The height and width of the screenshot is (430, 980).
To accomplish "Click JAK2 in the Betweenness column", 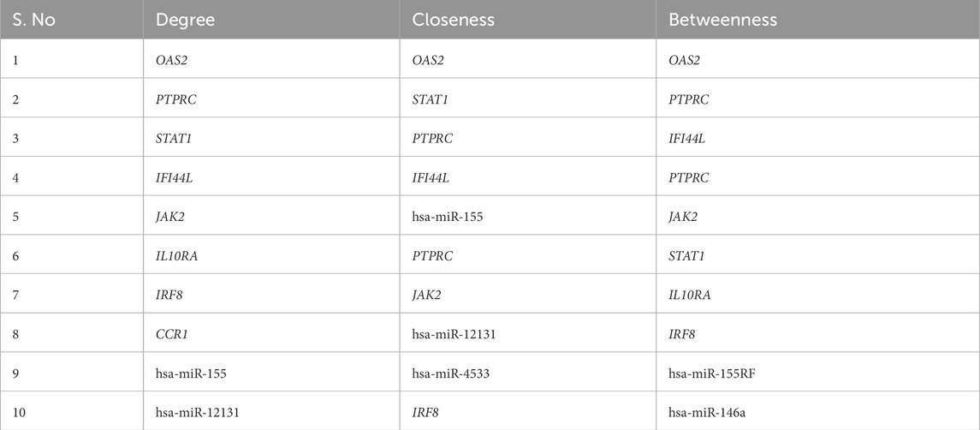I will click(686, 217).
